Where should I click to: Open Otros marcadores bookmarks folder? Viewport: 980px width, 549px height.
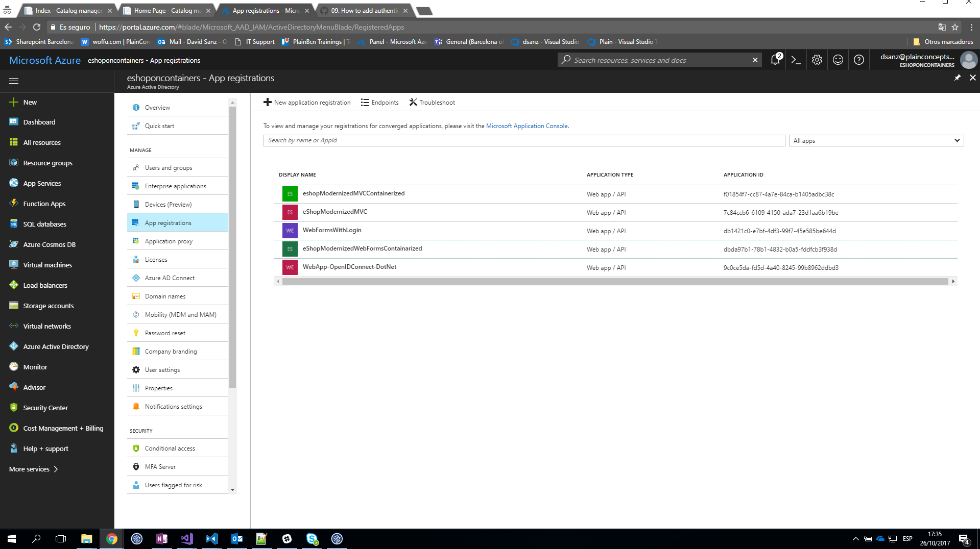(943, 42)
